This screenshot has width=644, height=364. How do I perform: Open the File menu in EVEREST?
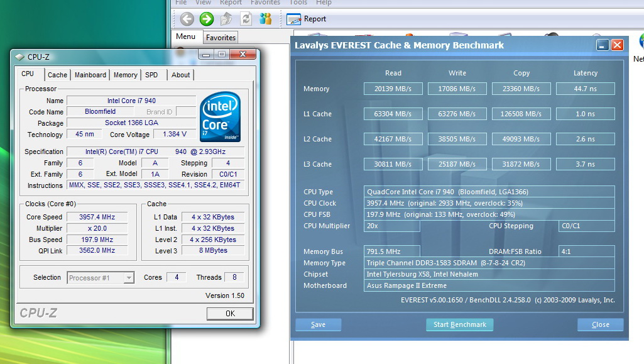181,3
